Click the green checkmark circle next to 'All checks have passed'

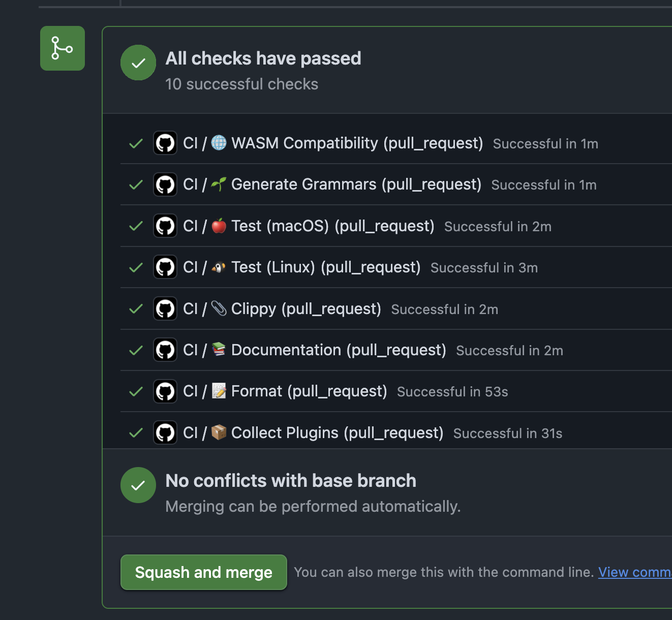coord(138,63)
